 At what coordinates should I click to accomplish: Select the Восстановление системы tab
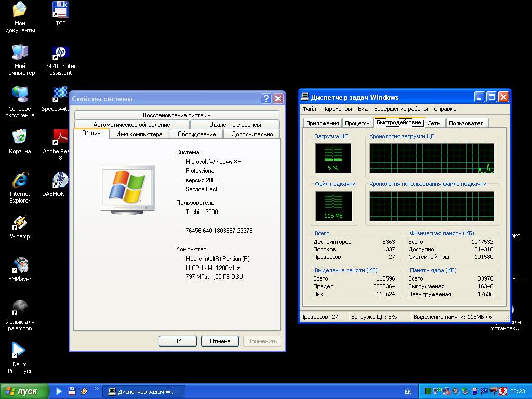(x=177, y=115)
